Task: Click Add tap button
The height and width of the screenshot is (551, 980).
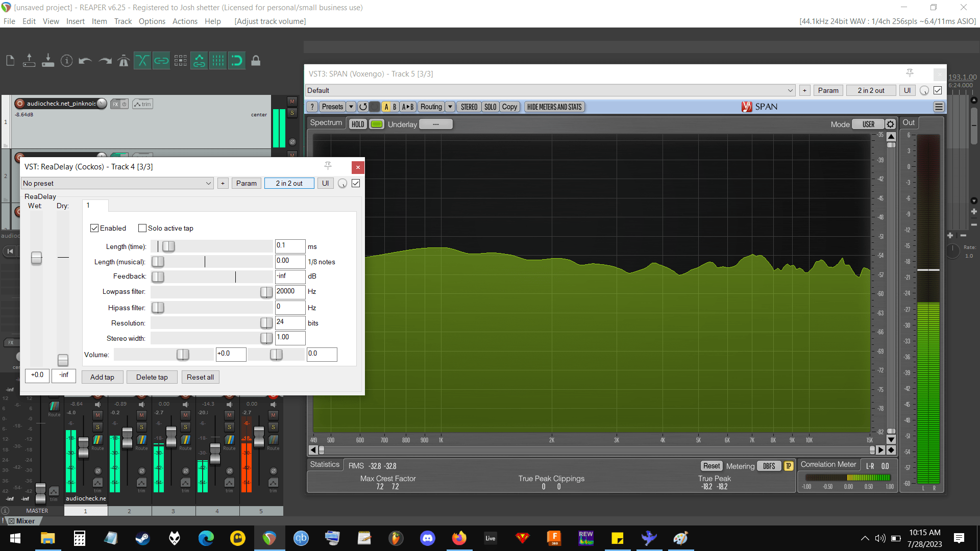Action: [102, 377]
